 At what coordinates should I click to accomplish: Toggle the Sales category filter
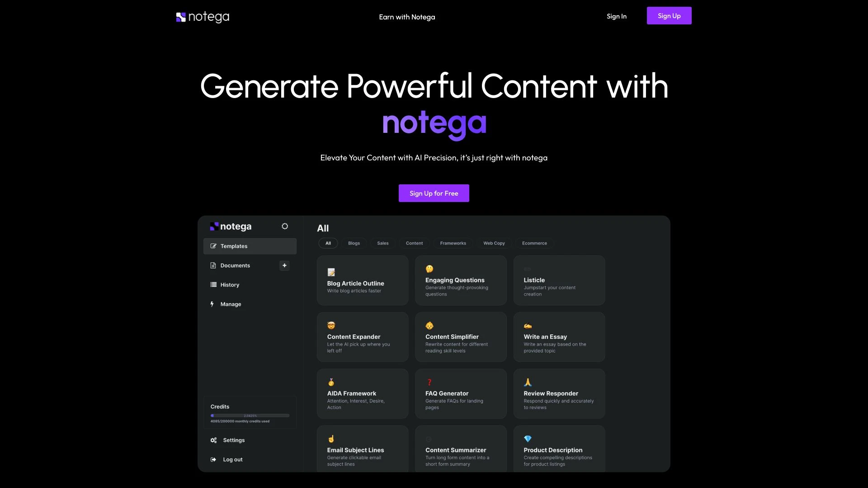point(383,243)
